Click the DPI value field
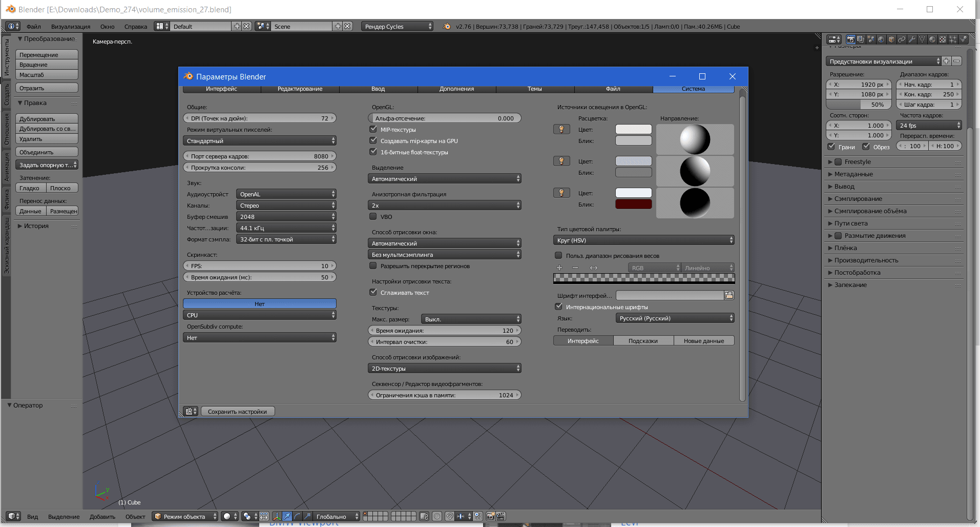Viewport: 980px width, 527px height. coord(260,118)
